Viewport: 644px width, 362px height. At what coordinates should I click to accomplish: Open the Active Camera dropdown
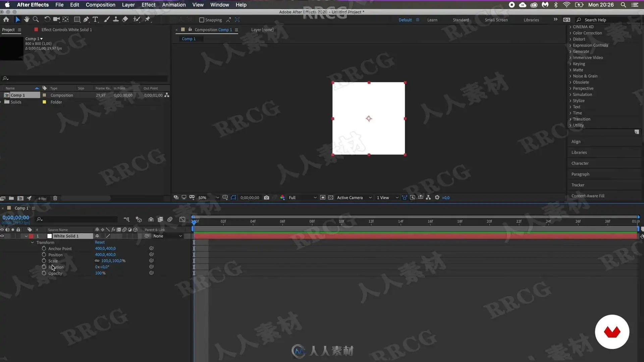pyautogui.click(x=354, y=197)
